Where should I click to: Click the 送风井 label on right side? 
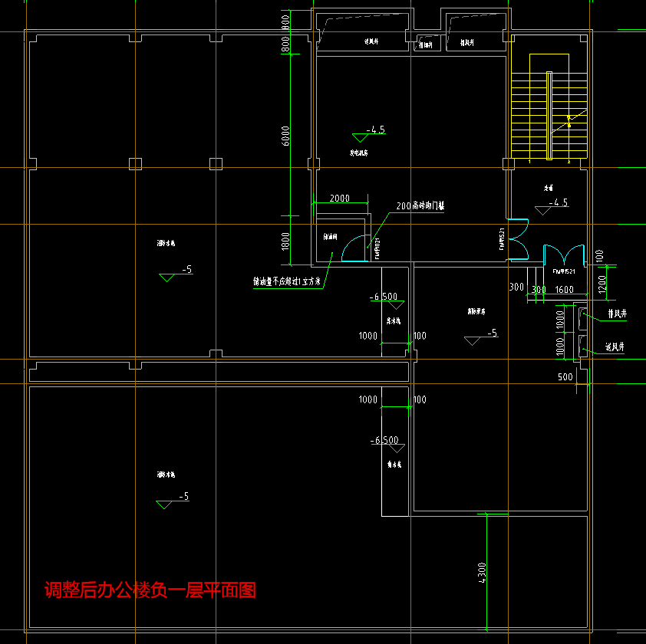click(x=615, y=347)
